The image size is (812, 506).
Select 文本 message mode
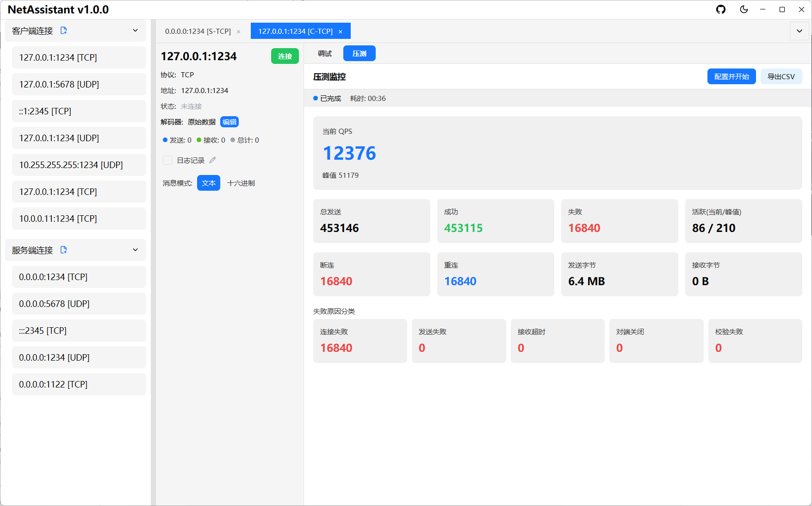click(209, 183)
